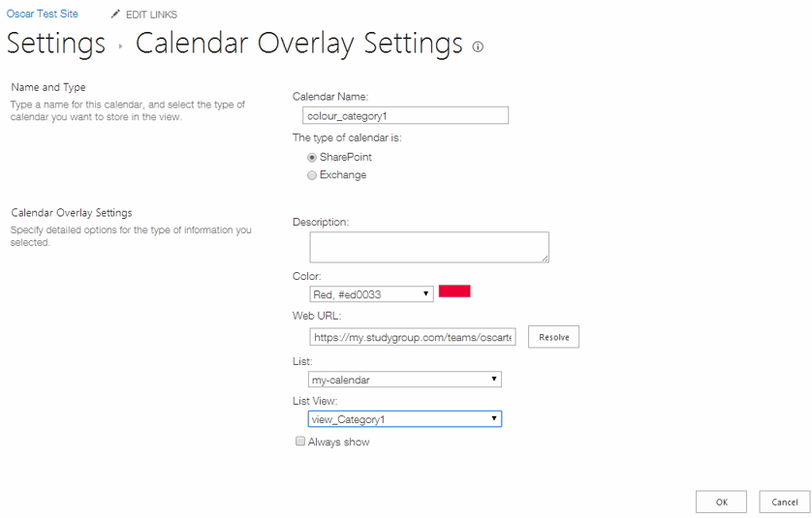This screenshot has width=812, height=518.
Task: Click EDIT LINKS in the top navigation
Action: click(151, 15)
